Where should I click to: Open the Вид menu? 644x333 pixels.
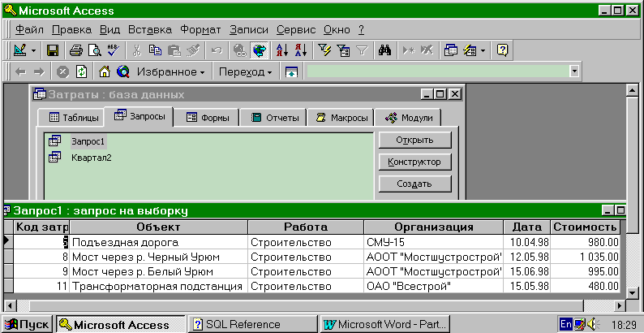tap(110, 29)
